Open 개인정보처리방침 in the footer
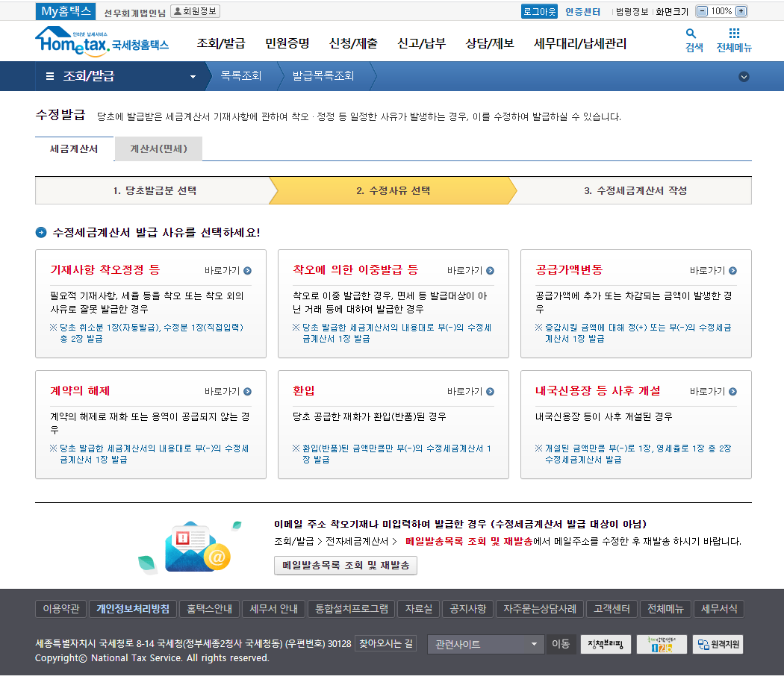Viewport: 784px width, 697px height. click(132, 608)
